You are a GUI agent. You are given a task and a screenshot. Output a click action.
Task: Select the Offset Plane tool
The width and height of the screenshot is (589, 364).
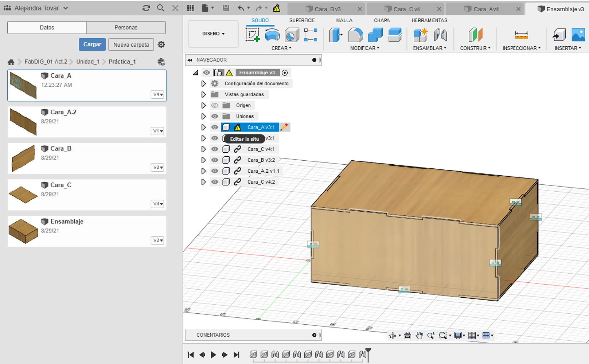tap(475, 35)
